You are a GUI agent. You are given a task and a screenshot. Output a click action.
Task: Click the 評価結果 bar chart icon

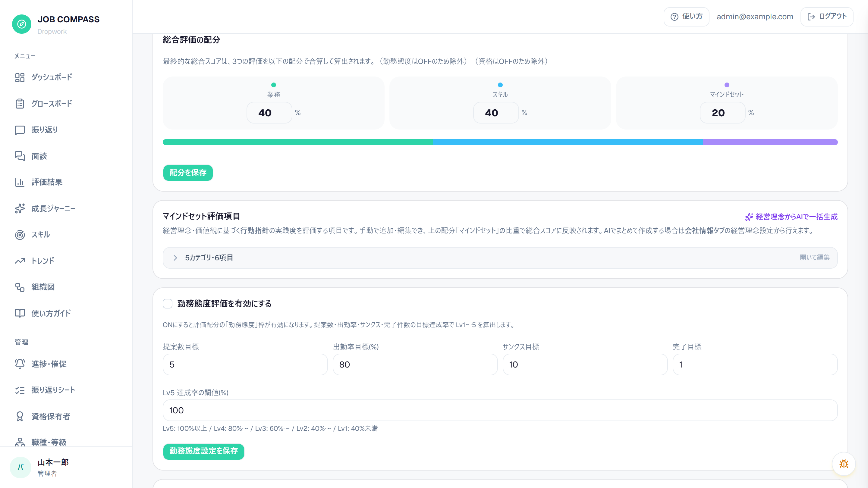20,182
